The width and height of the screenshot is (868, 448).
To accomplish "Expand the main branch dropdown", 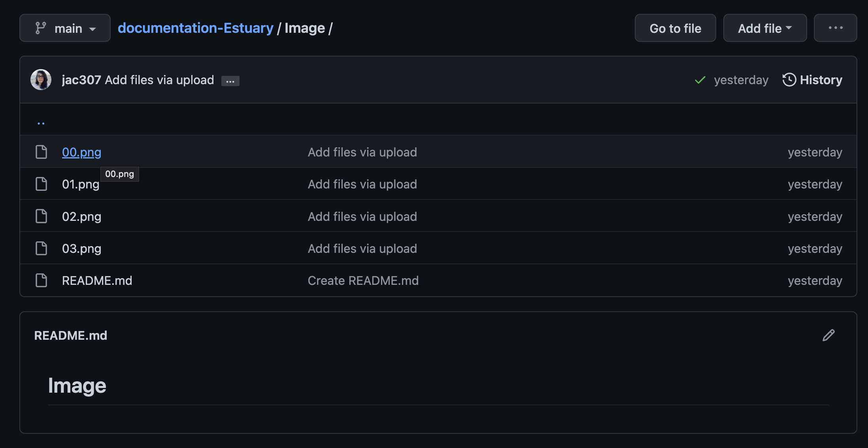I will [x=65, y=28].
